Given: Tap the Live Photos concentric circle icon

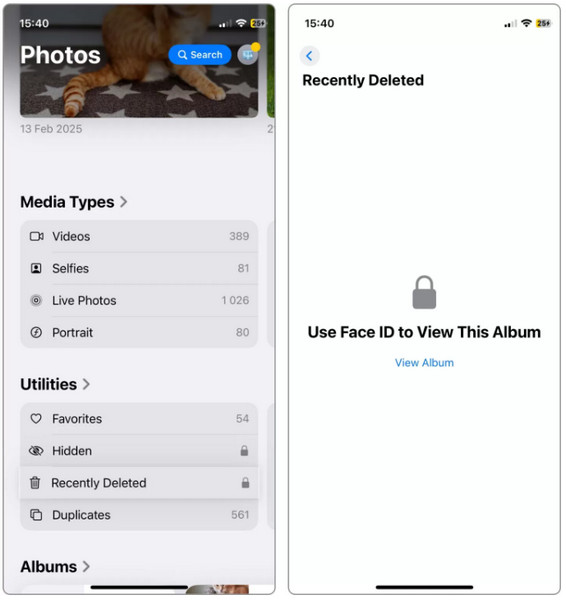Looking at the screenshot, I should click(x=36, y=301).
